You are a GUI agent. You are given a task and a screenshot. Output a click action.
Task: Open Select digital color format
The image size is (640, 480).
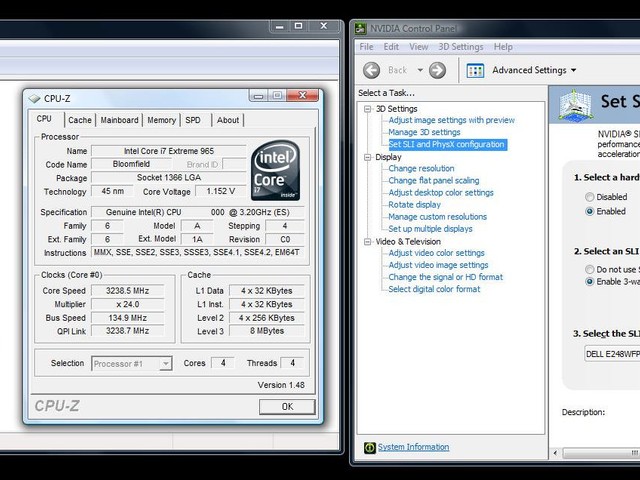tap(434, 289)
